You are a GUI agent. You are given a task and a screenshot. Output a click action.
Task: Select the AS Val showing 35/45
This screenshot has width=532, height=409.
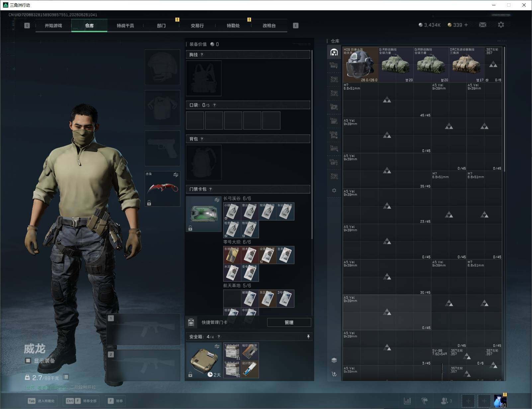click(x=387, y=171)
